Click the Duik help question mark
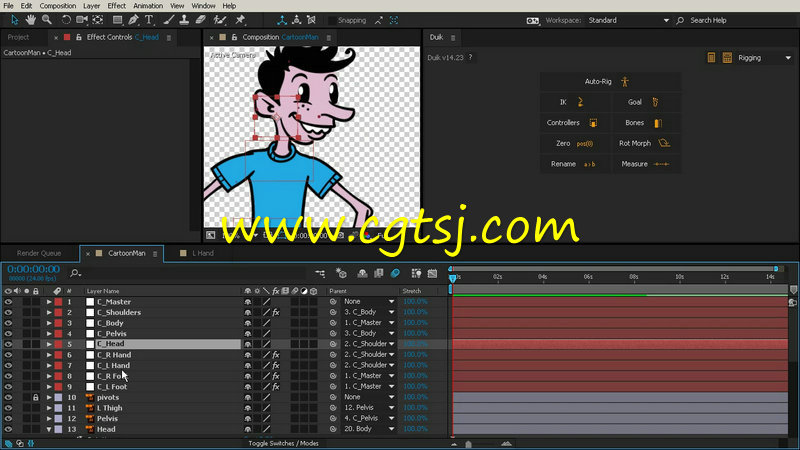The height and width of the screenshot is (450, 800). tap(470, 57)
